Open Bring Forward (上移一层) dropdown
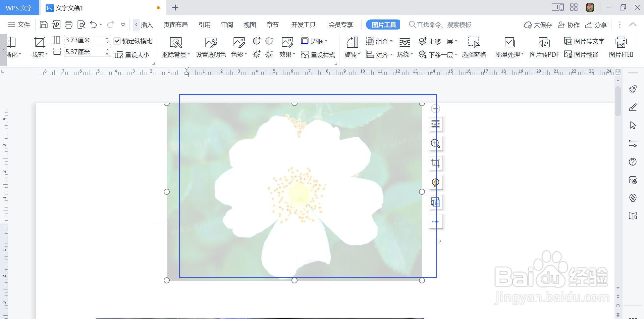The width and height of the screenshot is (644, 319). pyautogui.click(x=438, y=41)
